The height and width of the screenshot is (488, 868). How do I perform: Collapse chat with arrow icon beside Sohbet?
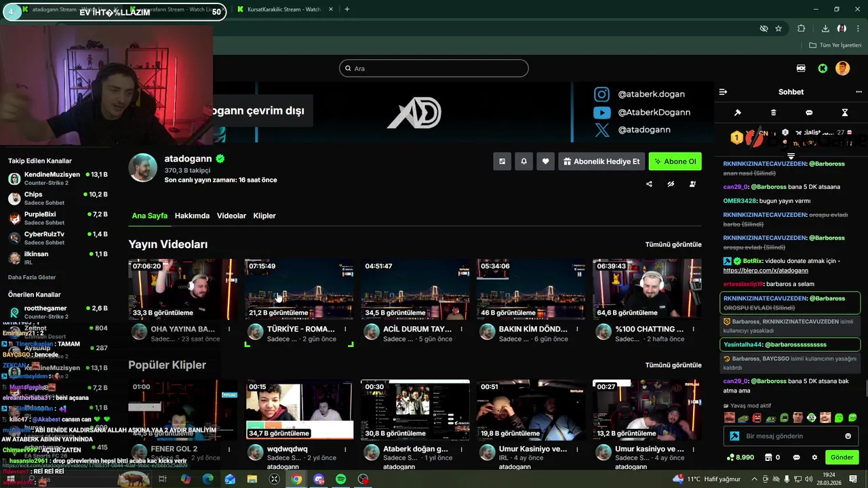coord(723,92)
